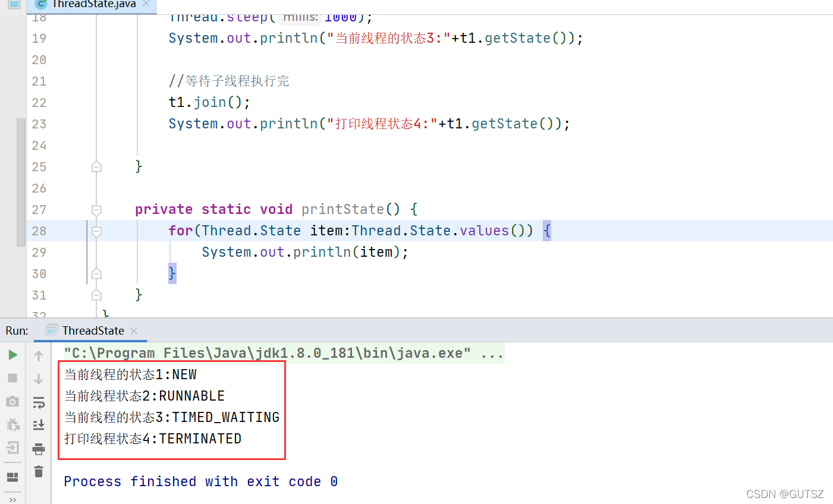Click the closing brace highlighted on line 30
This screenshot has height=504, width=833.
point(172,273)
